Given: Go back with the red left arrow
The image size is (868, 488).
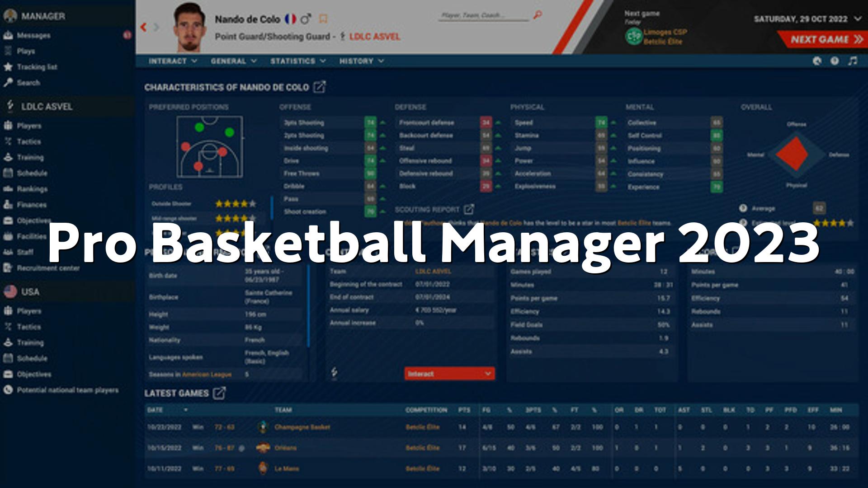Looking at the screenshot, I should tap(144, 27).
